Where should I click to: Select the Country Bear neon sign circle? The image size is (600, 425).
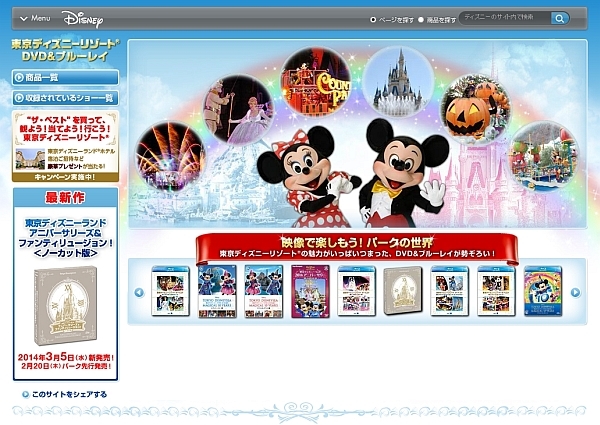[x=316, y=81]
